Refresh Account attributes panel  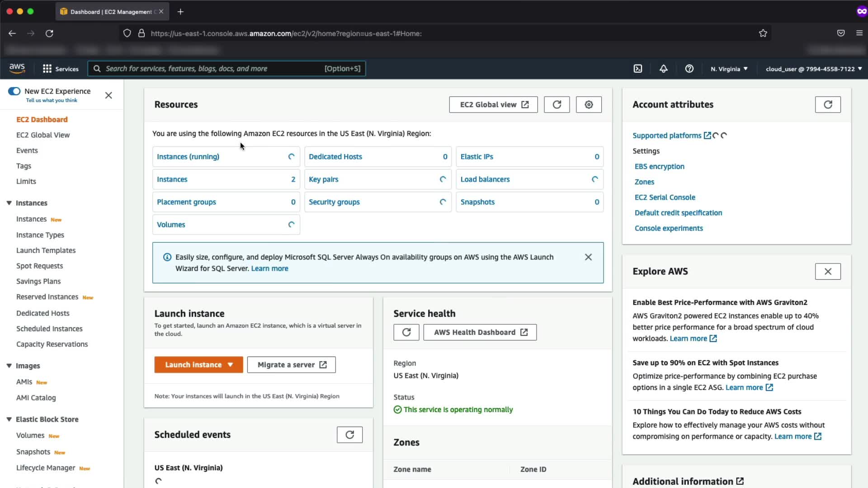827,104
